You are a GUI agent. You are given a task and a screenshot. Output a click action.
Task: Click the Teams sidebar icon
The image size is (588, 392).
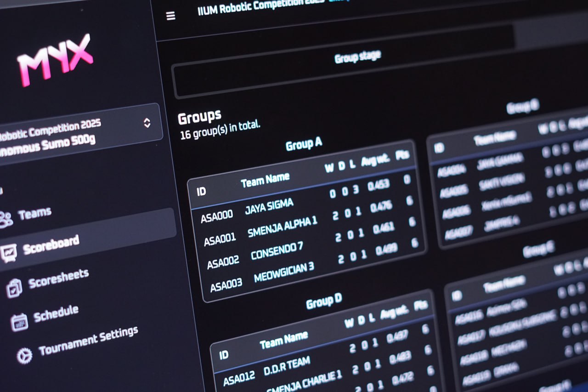(x=6, y=220)
